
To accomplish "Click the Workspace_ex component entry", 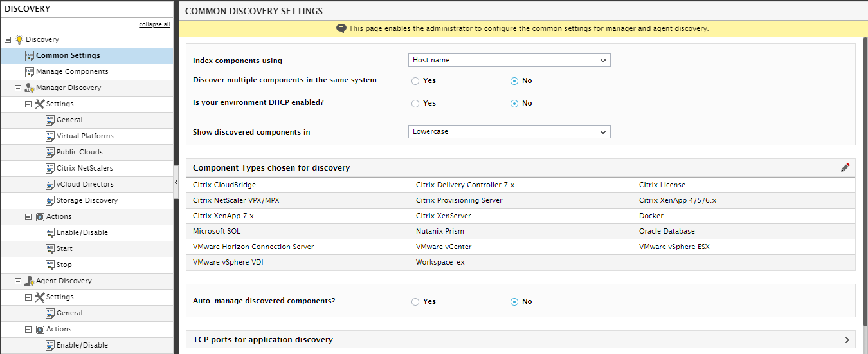I will coord(440,263).
